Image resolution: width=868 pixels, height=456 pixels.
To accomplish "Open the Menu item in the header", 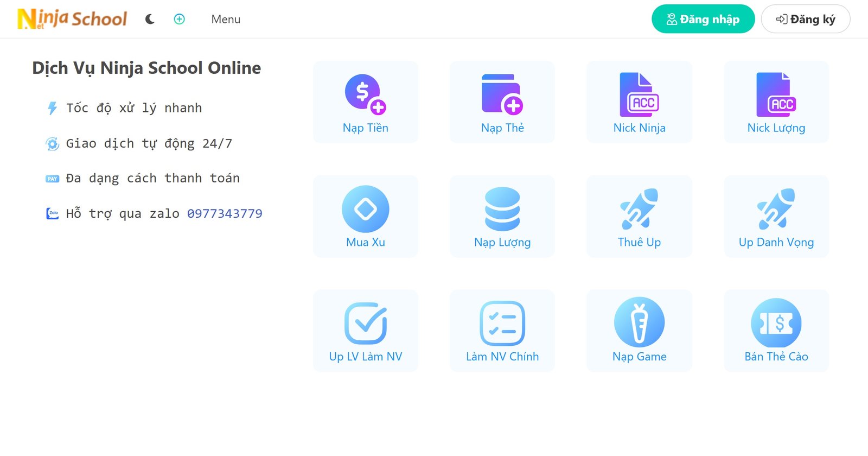I will pyautogui.click(x=226, y=19).
